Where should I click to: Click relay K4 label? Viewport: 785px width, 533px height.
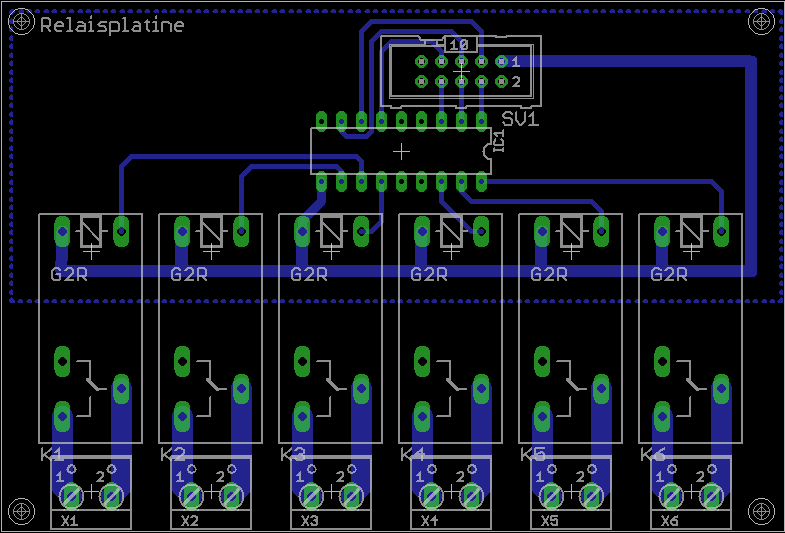click(413, 454)
